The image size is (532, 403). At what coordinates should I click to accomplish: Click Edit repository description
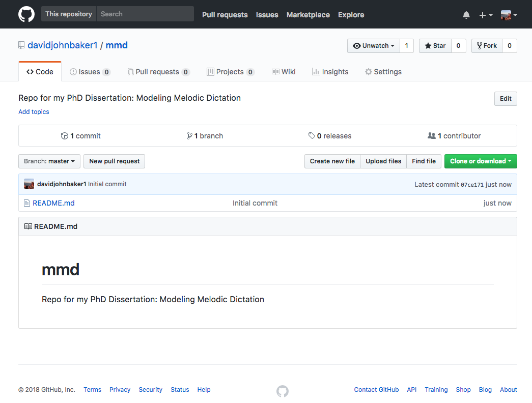(506, 99)
